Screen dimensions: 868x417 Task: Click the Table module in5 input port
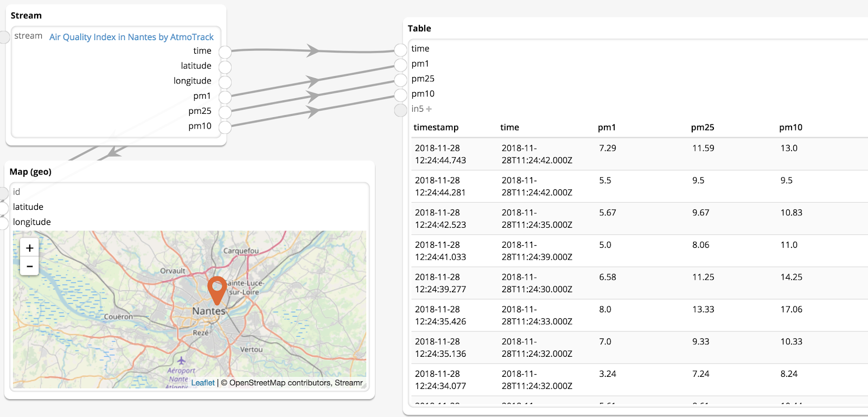[400, 110]
